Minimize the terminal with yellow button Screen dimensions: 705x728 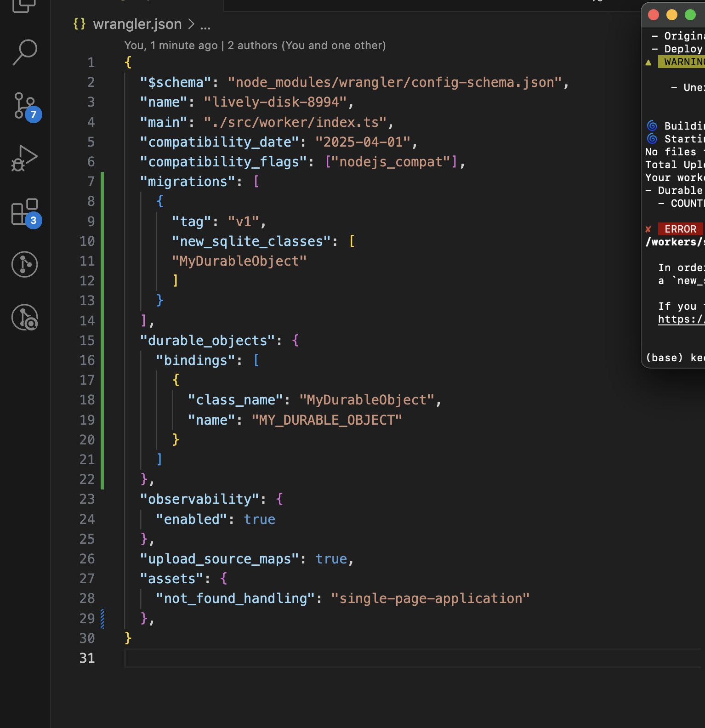[x=672, y=15]
